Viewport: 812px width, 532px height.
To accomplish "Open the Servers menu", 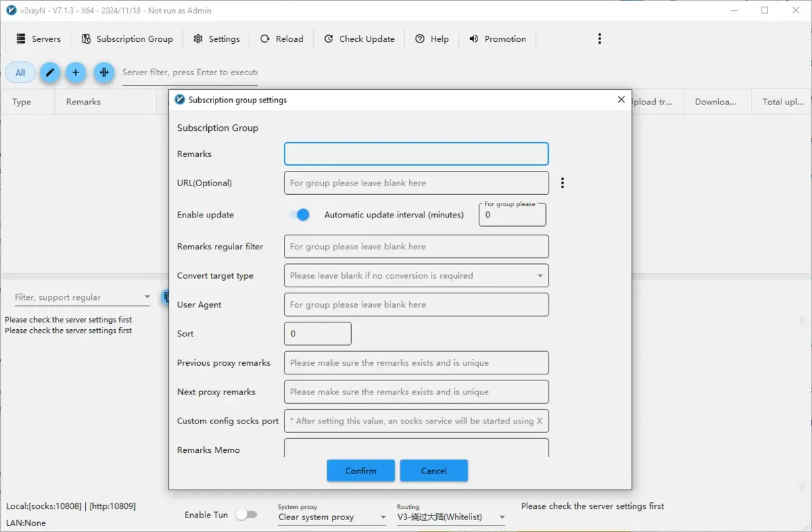I will coord(38,39).
